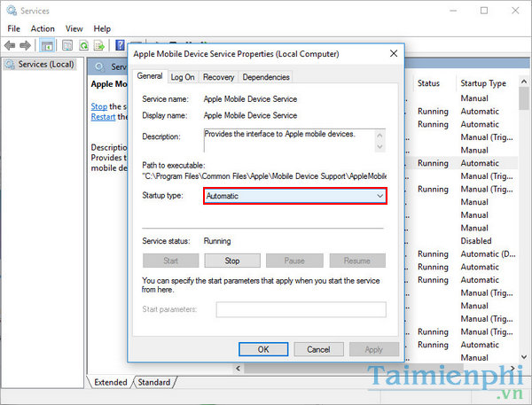Click the Services gear icon in title bar
This screenshot has width=532, height=405.
[x=12, y=11]
